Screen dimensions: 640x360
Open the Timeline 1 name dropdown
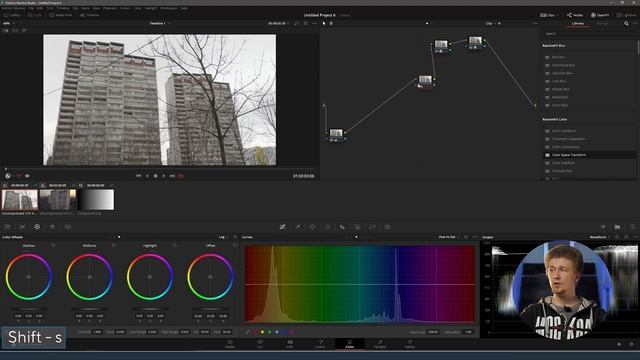160,24
